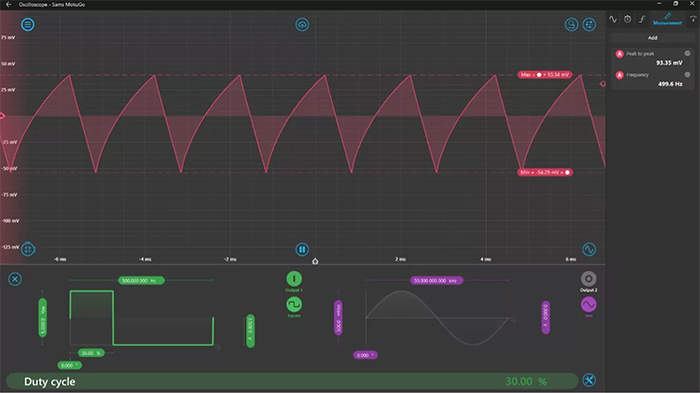This screenshot has height=393, width=700.
Task: Edit the purple output 2 offset voltage field
Action: click(546, 318)
